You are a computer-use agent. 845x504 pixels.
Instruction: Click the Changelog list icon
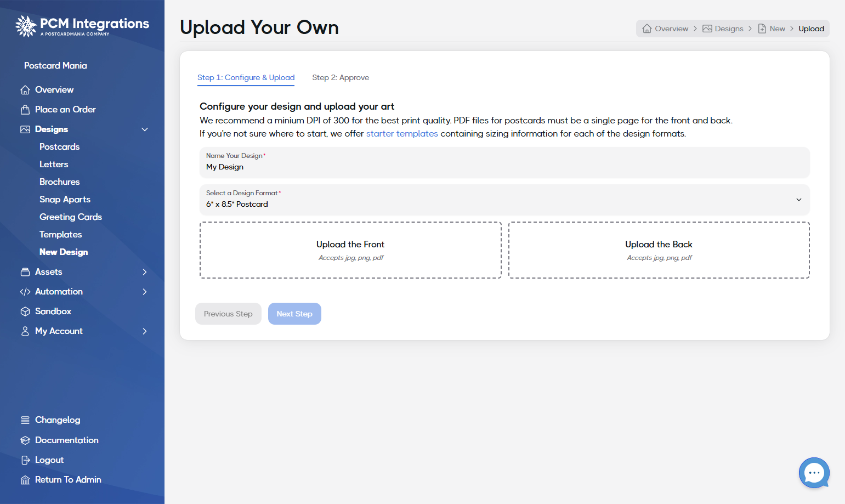25,420
